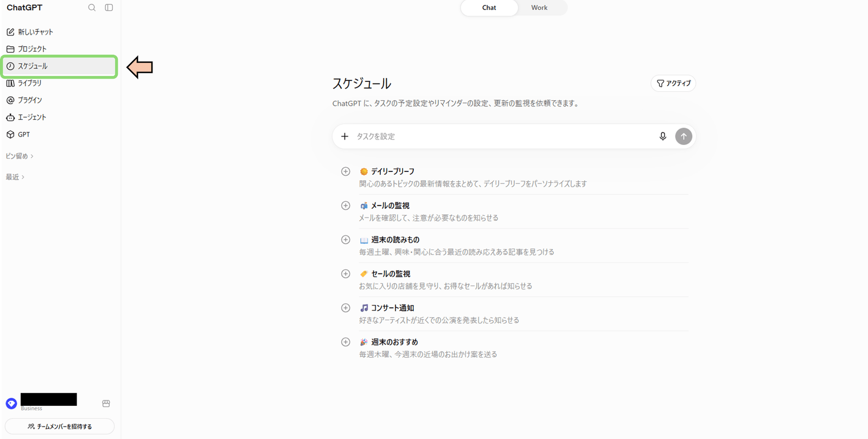Click description お気に入りの店舗を見守り、お得なセールがあれば知らせる
Image resolution: width=868 pixels, height=439 pixels.
click(x=445, y=287)
